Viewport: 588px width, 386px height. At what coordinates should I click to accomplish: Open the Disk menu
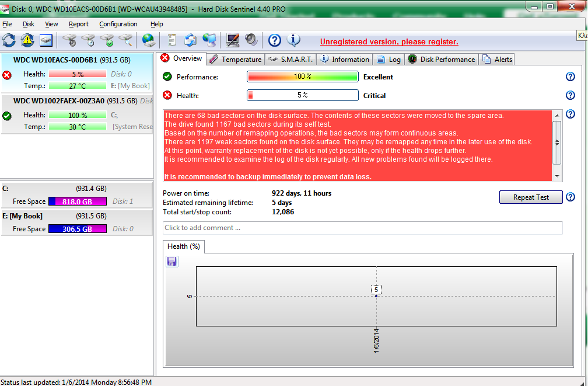pyautogui.click(x=28, y=24)
